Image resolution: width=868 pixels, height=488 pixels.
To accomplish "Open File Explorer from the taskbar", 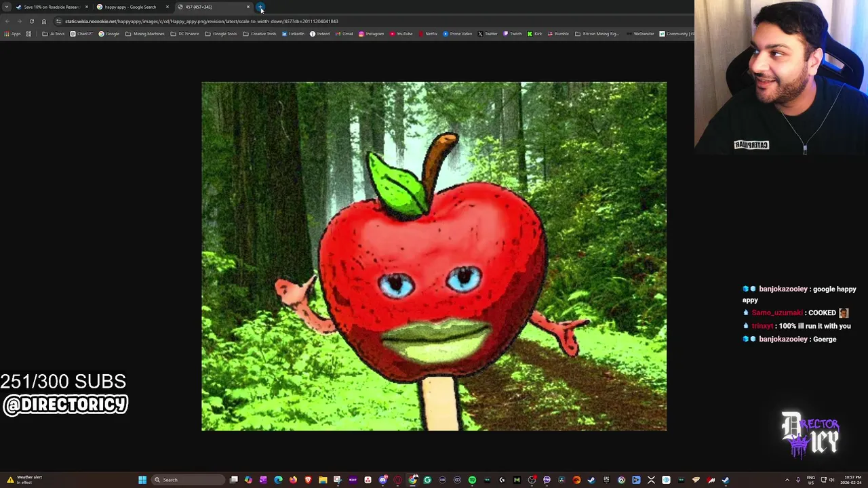I will (323, 480).
